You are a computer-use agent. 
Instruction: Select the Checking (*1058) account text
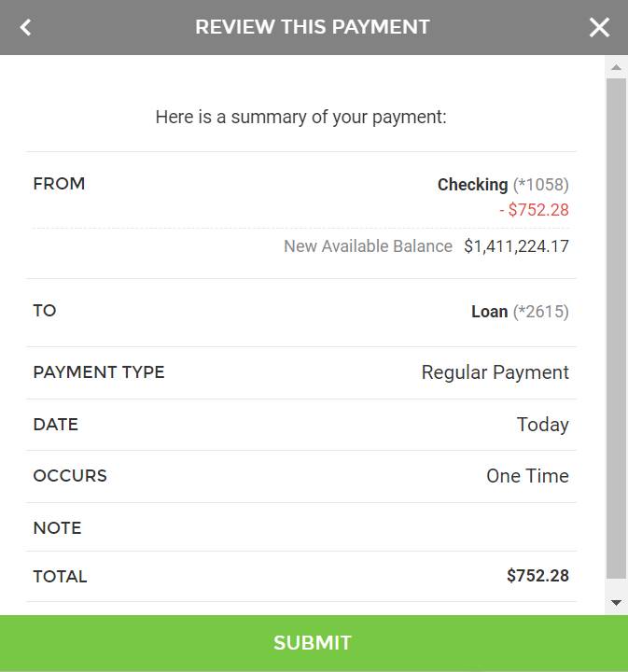coord(502,185)
